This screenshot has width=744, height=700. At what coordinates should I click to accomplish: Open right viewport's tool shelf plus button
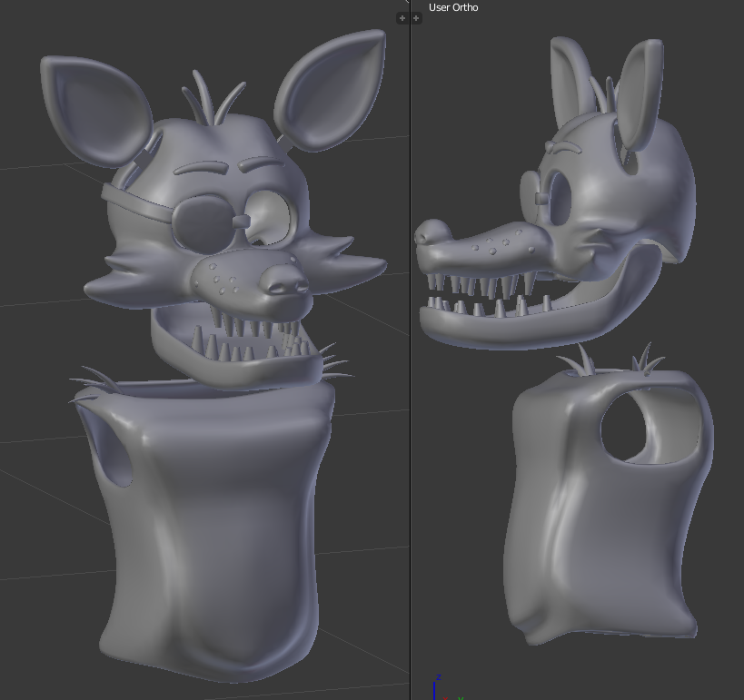[416, 18]
